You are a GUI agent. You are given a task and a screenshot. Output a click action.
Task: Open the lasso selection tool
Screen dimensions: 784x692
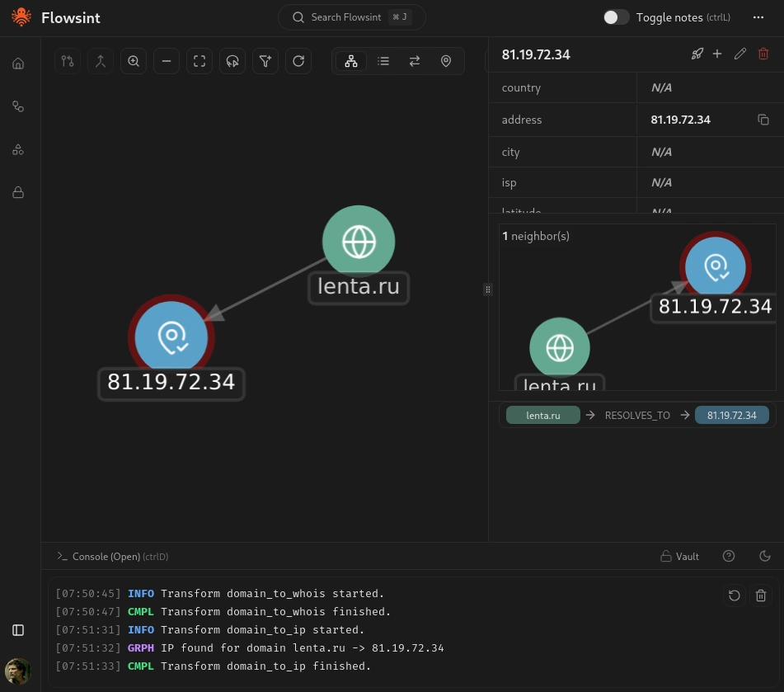232,61
